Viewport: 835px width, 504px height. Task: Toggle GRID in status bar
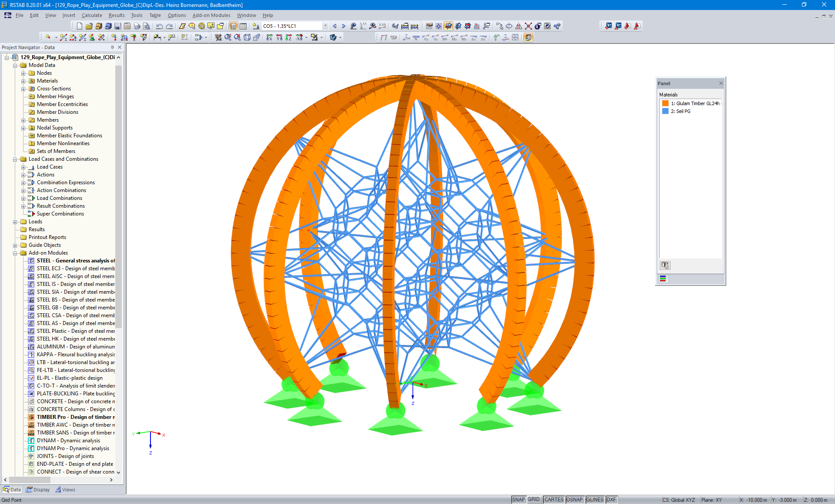pyautogui.click(x=534, y=500)
